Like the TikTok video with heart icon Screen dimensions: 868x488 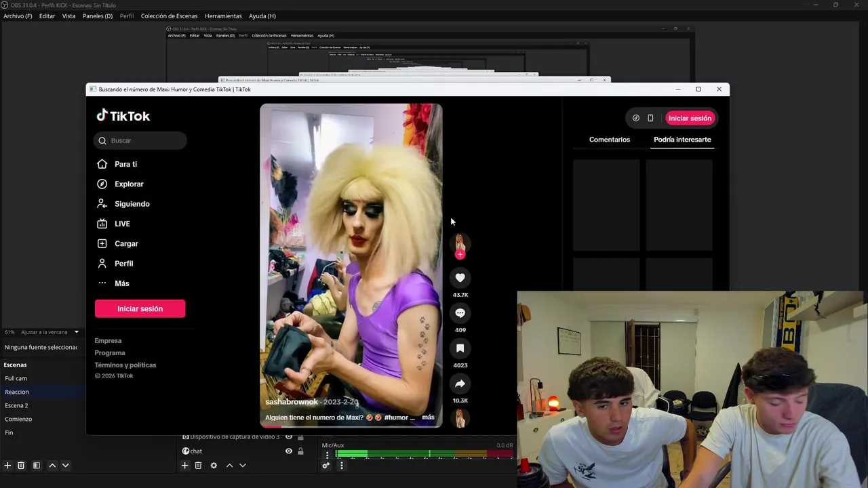coord(460,278)
